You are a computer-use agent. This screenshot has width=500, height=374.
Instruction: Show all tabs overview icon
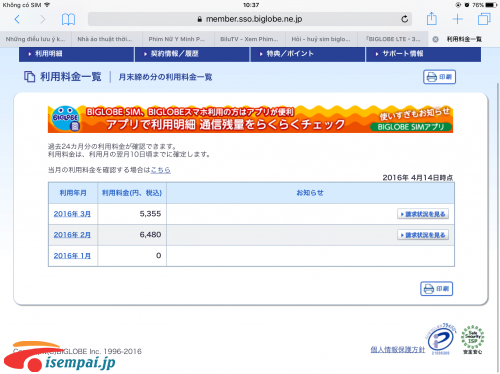point(484,19)
